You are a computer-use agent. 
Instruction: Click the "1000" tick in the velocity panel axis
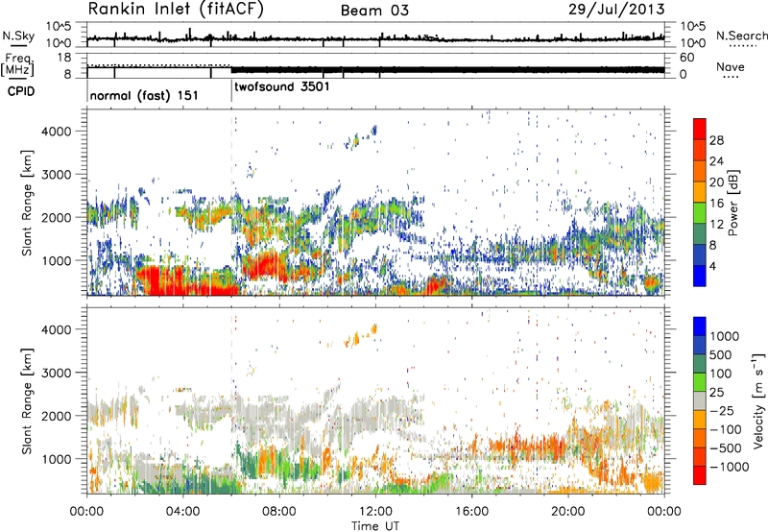[56, 459]
